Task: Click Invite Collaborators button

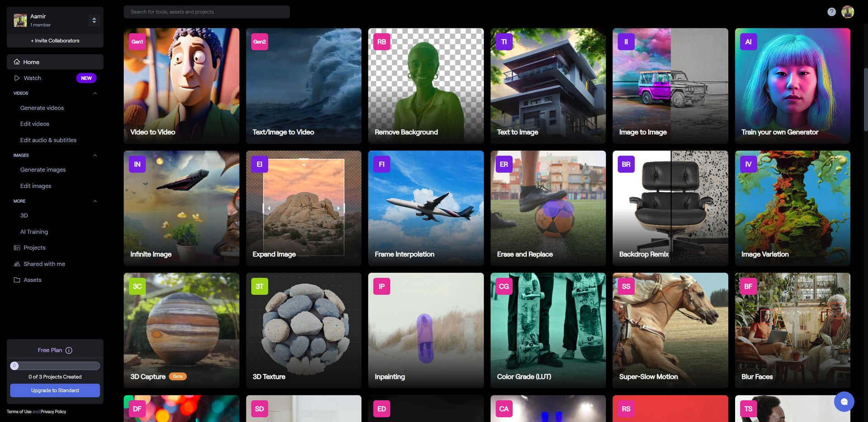Action: coord(55,41)
